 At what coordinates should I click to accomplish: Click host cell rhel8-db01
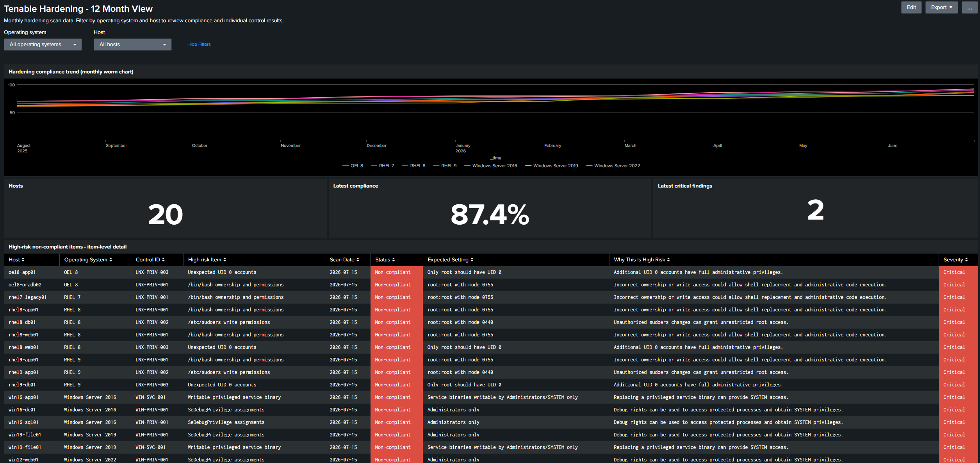coord(22,322)
